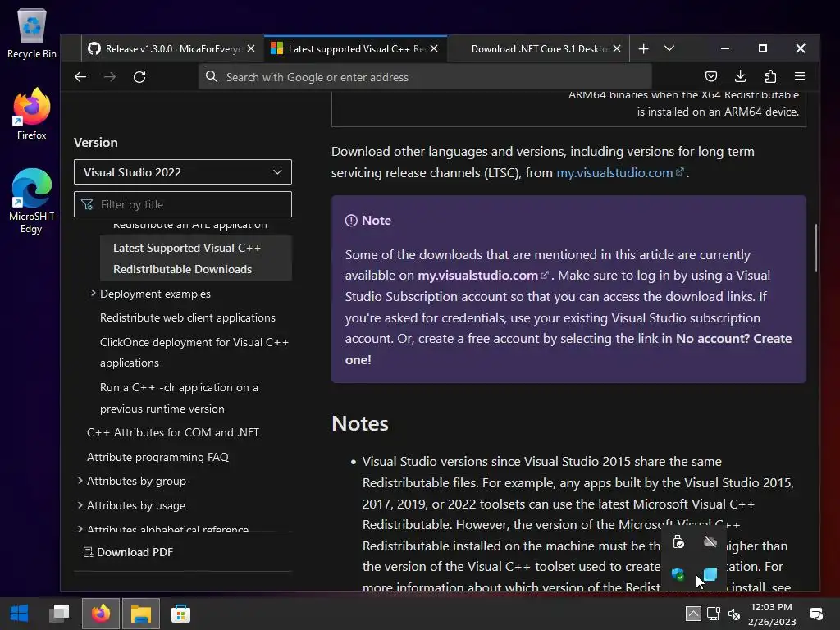Expand the Deployment examples node
This screenshot has height=630, width=840.
click(x=94, y=293)
